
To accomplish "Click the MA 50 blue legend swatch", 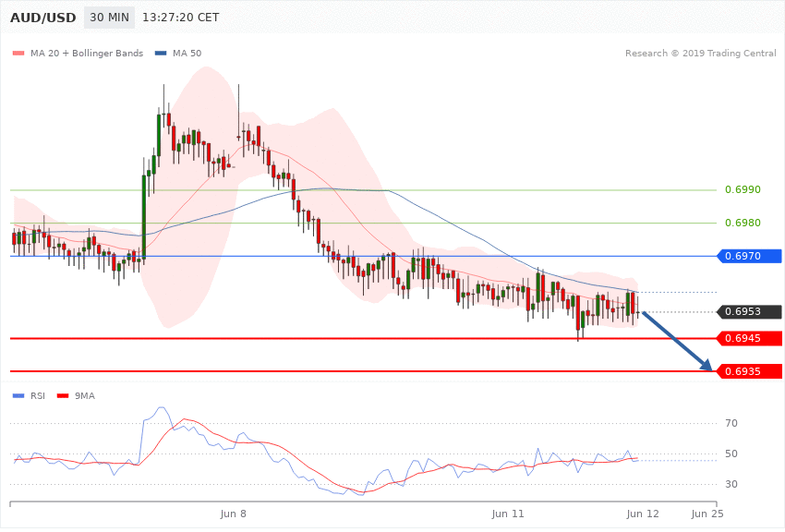I will (x=160, y=54).
